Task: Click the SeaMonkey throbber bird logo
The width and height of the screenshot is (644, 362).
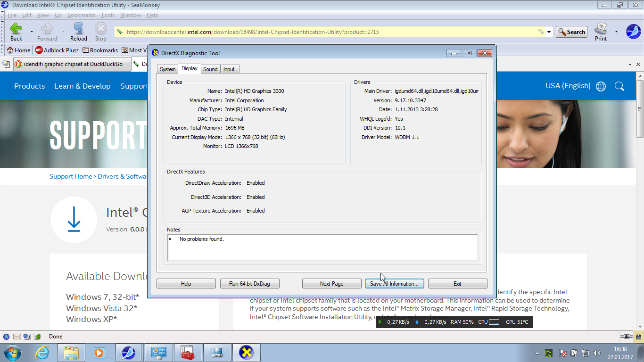Action: pyautogui.click(x=633, y=31)
